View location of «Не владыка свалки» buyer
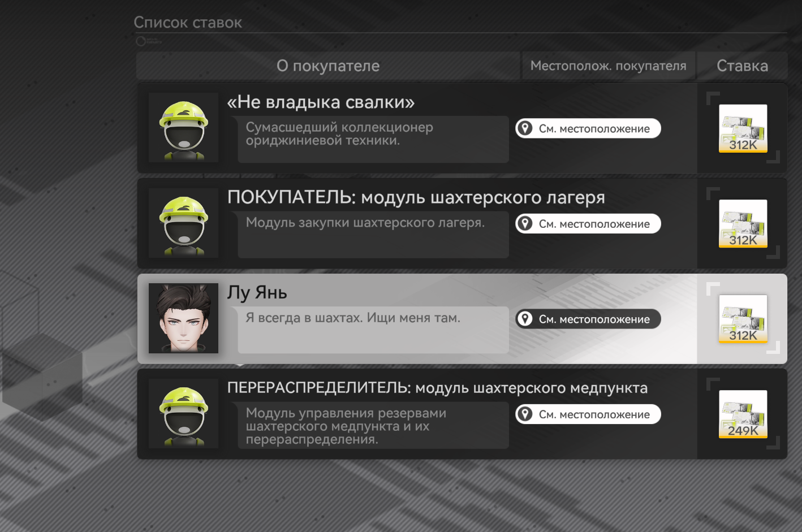Viewport: 802px width, 532px height. [x=588, y=128]
